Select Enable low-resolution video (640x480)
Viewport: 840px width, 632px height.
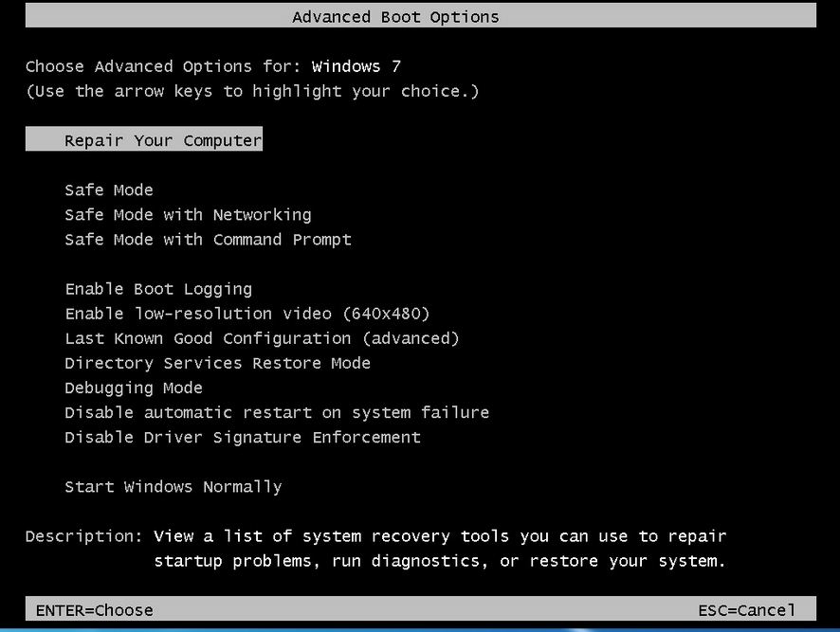pos(247,314)
